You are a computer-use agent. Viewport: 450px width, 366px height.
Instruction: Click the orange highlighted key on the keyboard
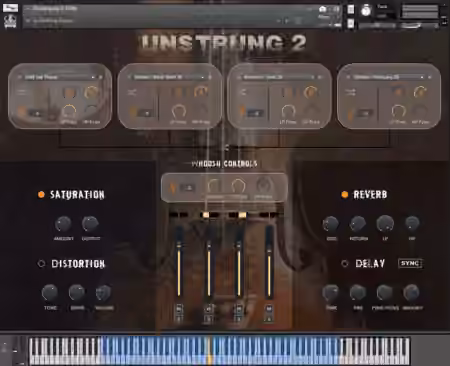[x=209, y=351]
